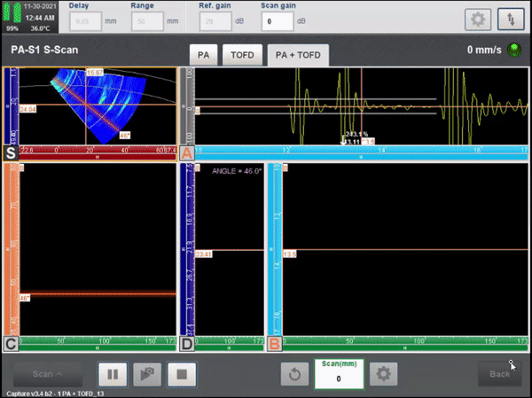Click the 12:44 AM time display
The height and width of the screenshot is (398, 532).
point(40,18)
